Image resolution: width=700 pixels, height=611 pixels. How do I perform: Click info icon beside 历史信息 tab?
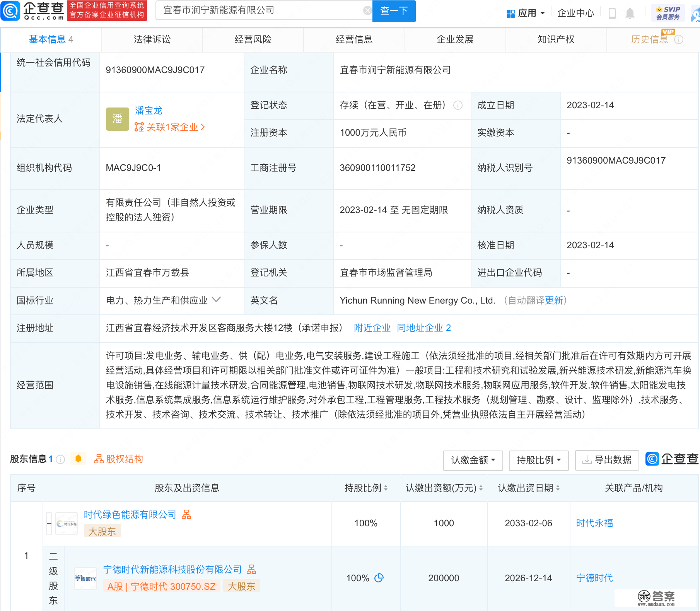point(679,39)
